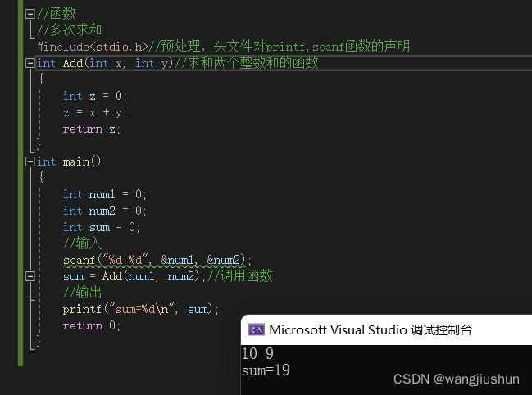Click the 'return z;' statement
This screenshot has width=532, height=395.
(x=91, y=129)
